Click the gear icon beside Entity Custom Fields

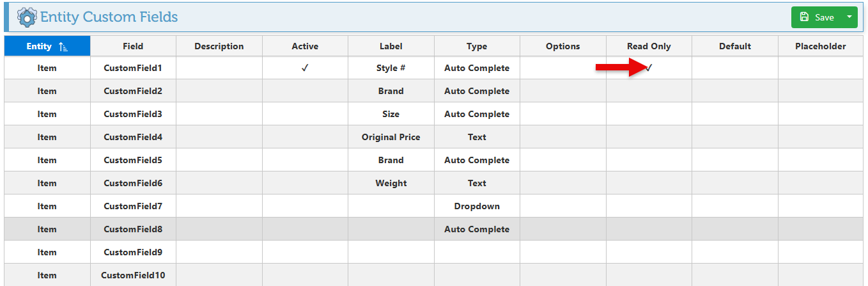coord(27,17)
